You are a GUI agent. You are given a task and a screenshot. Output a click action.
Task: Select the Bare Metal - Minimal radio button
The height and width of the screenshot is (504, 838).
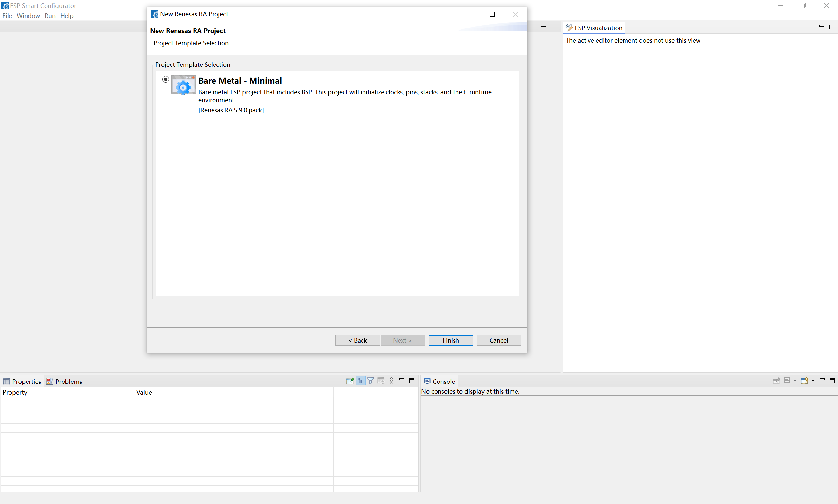pyautogui.click(x=165, y=79)
